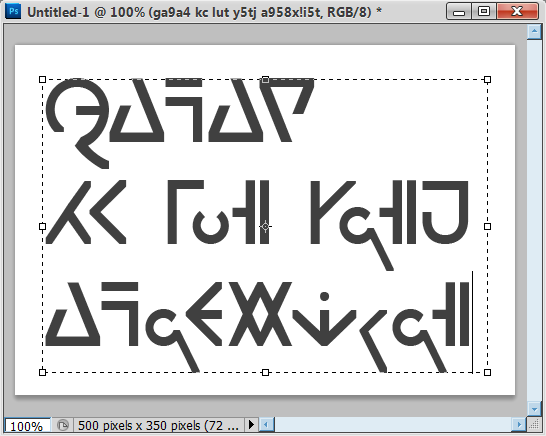The width and height of the screenshot is (546, 436).
Task: Click the status bar preview icon beside zoom field
Action: click(x=63, y=425)
